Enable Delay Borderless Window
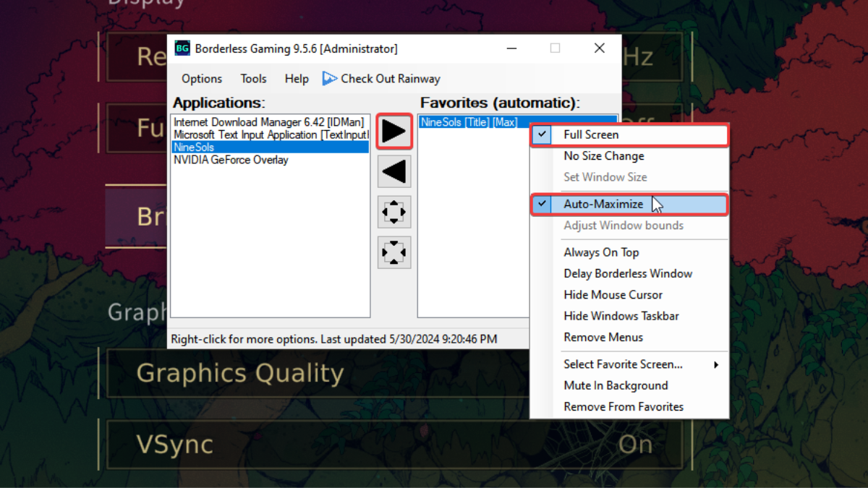This screenshot has height=488, width=868. [628, 273]
